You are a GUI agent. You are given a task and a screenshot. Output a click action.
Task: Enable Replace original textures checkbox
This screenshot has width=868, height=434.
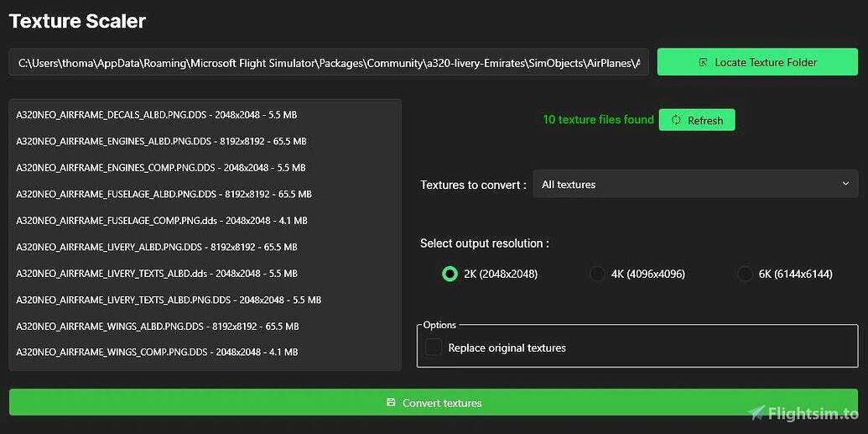tap(434, 348)
